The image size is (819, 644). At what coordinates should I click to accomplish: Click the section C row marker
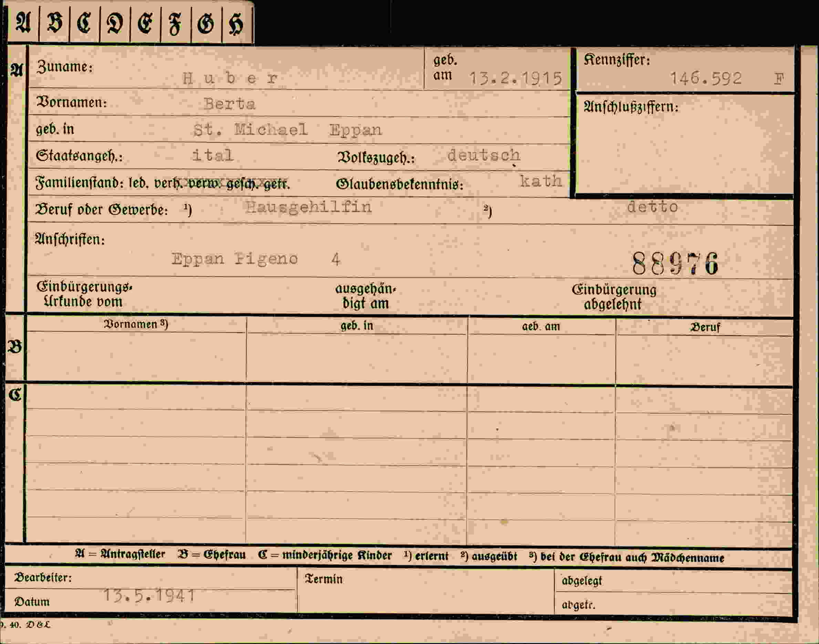tap(15, 395)
